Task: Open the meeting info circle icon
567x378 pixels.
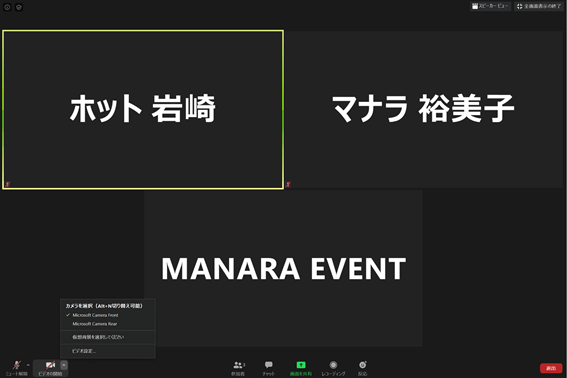Action: (7, 7)
